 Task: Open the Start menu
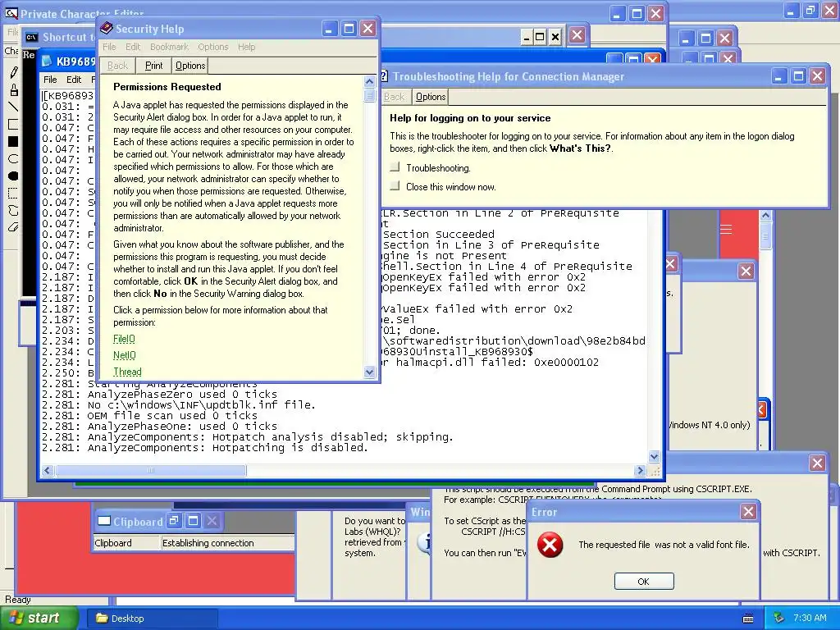pyautogui.click(x=39, y=619)
